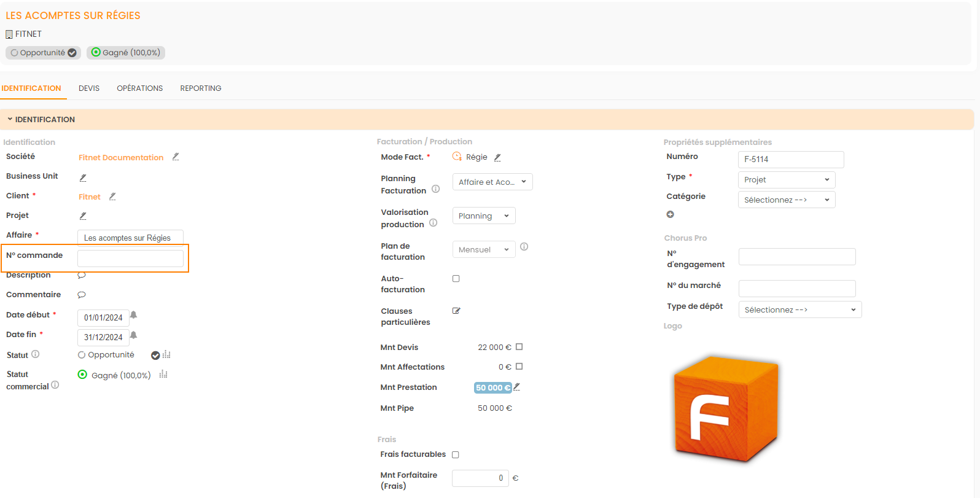The image size is (980, 498).
Task: Open the Description comment bubble icon
Action: pyautogui.click(x=82, y=275)
